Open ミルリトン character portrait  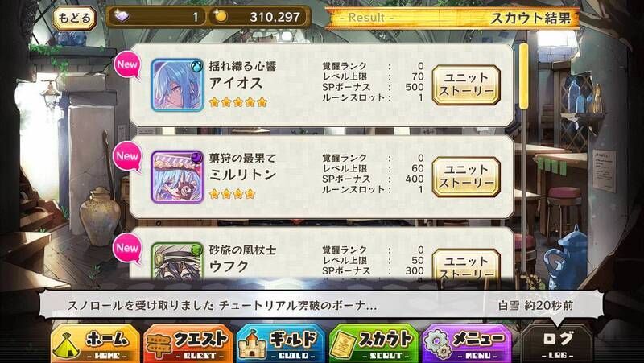coord(177,176)
